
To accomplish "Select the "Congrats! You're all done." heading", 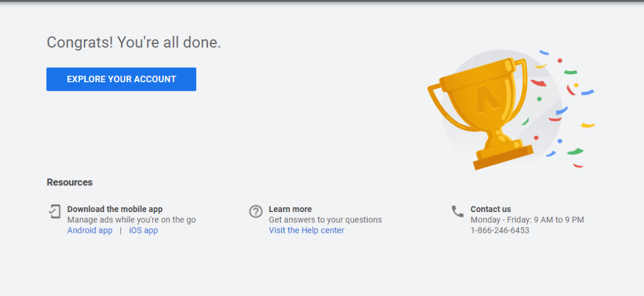I will pos(134,43).
